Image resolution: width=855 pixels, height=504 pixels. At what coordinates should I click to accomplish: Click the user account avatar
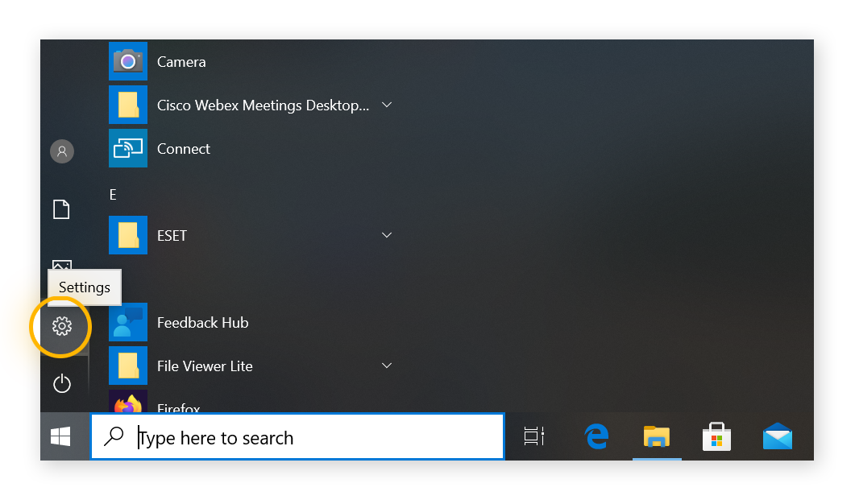(62, 151)
